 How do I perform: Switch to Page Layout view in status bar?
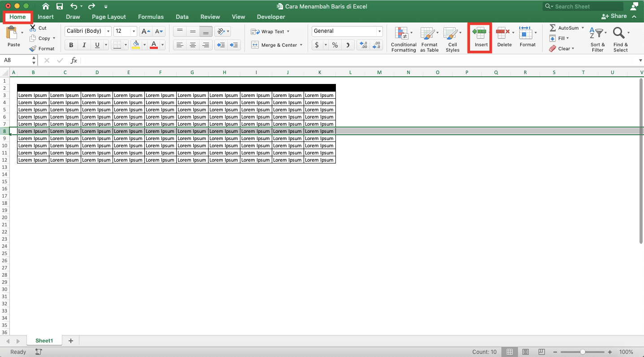525,352
